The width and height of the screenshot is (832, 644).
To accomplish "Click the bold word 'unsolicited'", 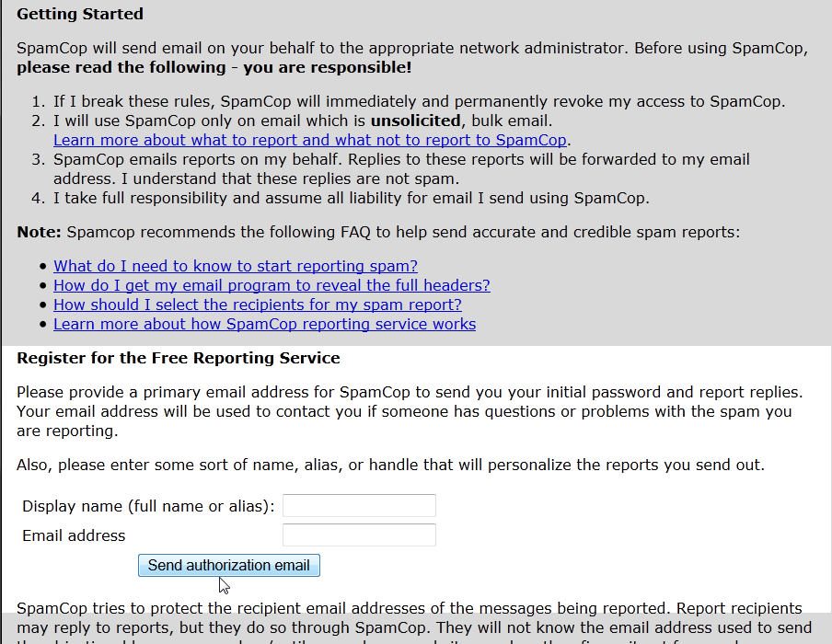I will click(415, 121).
